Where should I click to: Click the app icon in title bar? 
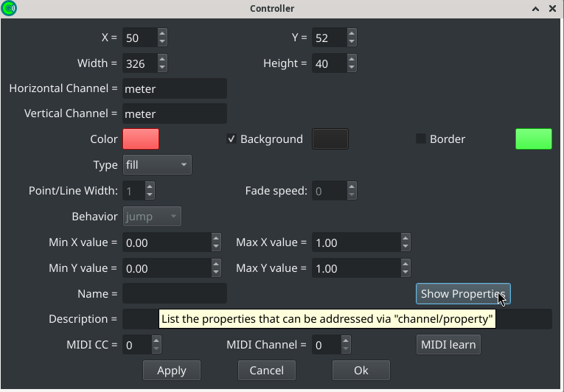coord(9,8)
